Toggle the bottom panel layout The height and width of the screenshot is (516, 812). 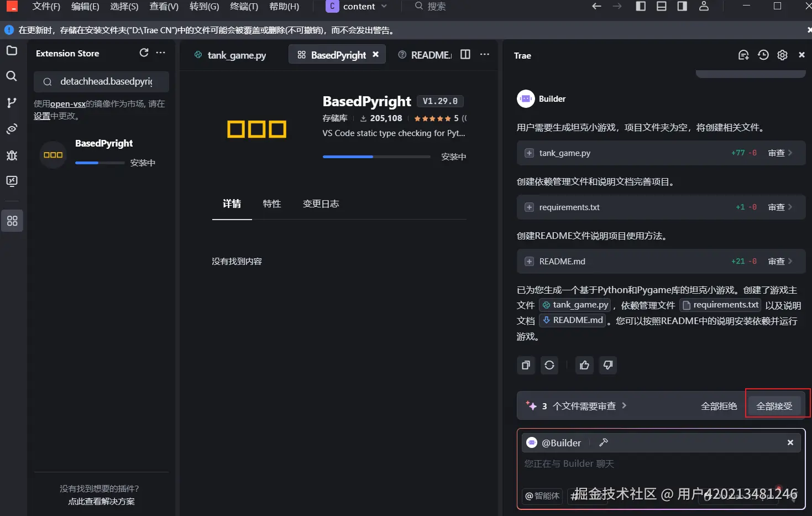662,6
